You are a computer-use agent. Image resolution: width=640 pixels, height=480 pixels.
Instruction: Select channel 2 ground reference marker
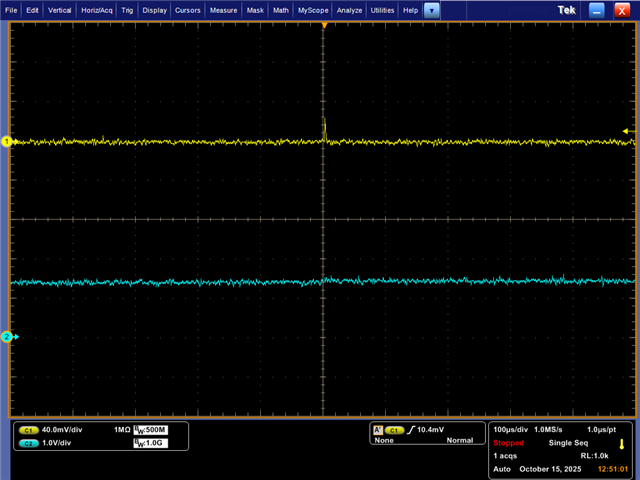(7, 337)
